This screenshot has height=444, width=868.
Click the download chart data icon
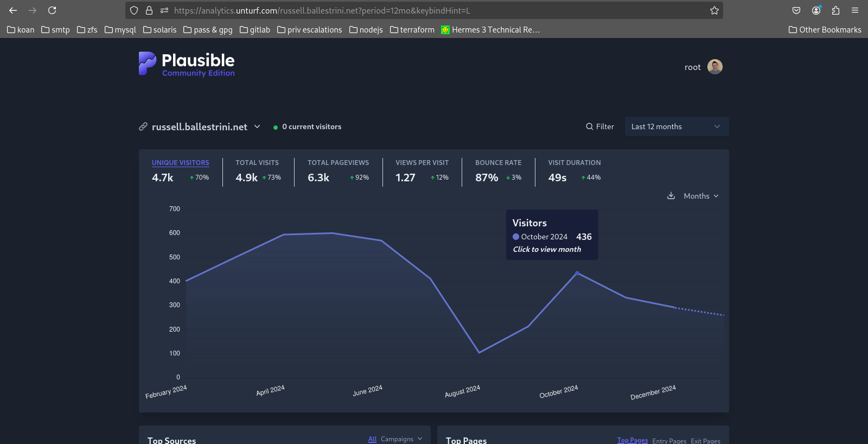[x=671, y=196]
